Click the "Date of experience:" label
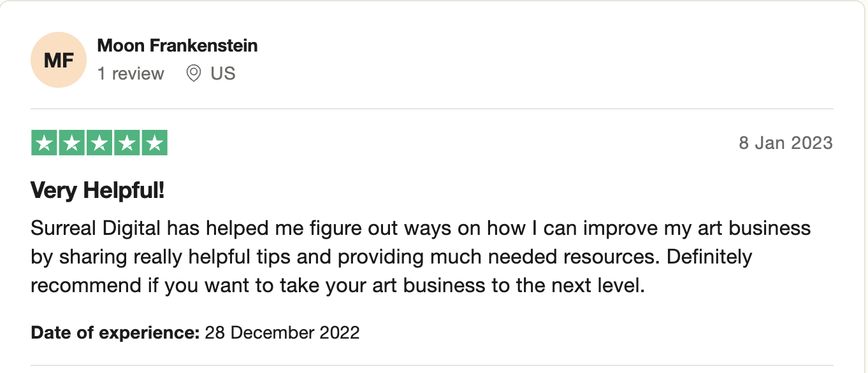 [x=115, y=332]
